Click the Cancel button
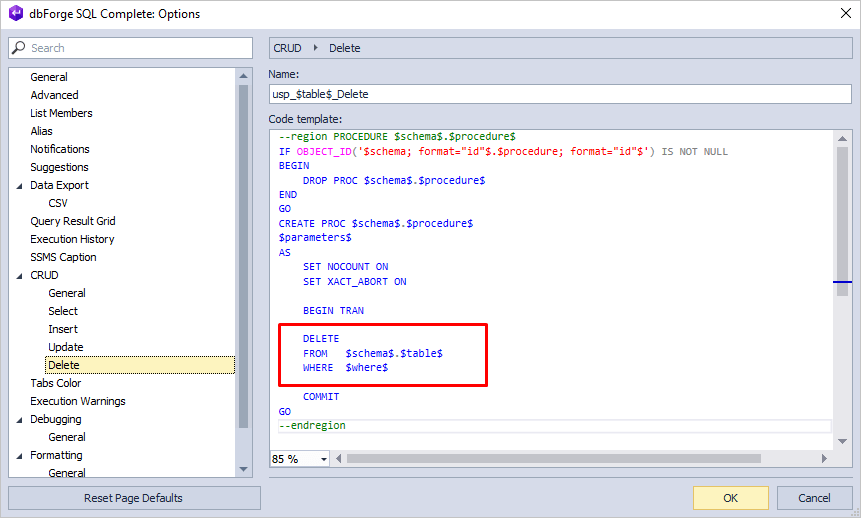Viewport: 861px width, 518px height. click(x=814, y=498)
